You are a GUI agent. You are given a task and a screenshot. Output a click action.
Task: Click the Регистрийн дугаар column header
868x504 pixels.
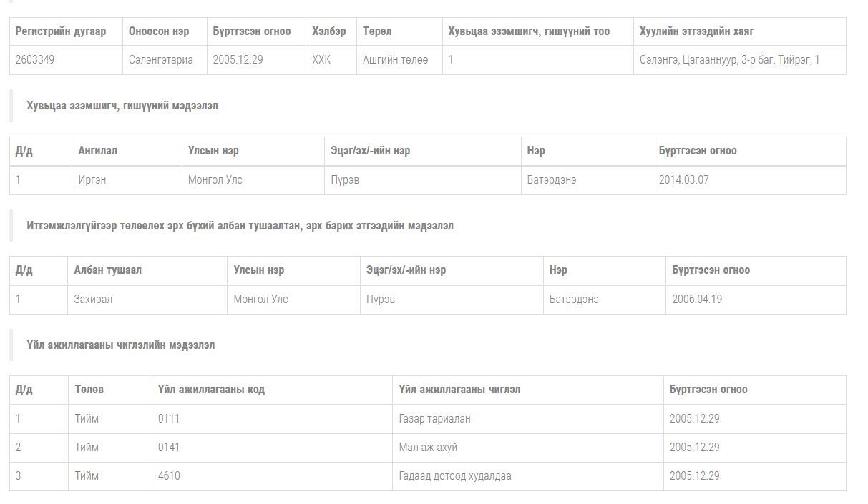pyautogui.click(x=61, y=31)
